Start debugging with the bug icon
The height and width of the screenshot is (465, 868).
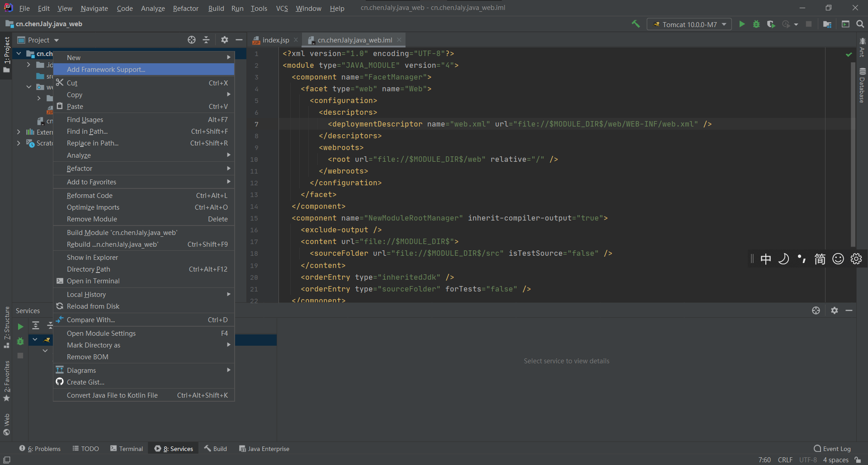click(756, 24)
